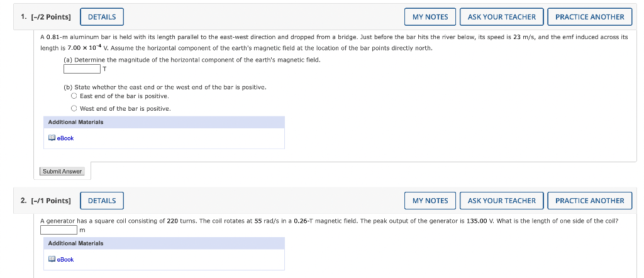Click ASK YOUR TEACHER for question 1
Image resolution: width=644 pixels, height=278 pixels.
pos(502,17)
